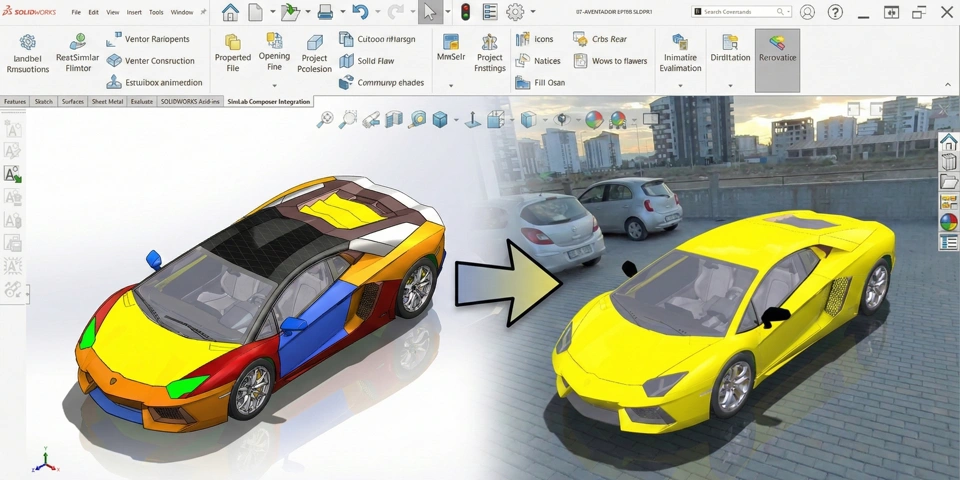Click the Solld Flaw command
This screenshot has width=960, height=480.
(x=367, y=61)
